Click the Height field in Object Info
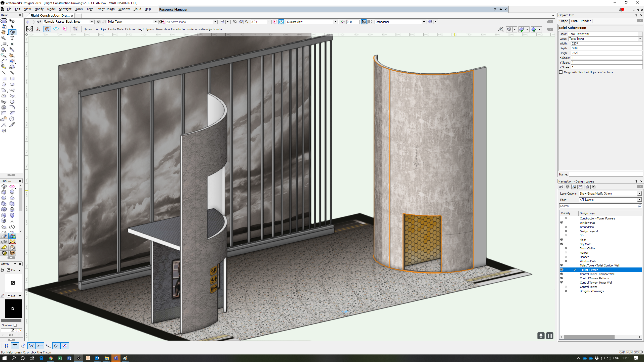 click(x=606, y=53)
